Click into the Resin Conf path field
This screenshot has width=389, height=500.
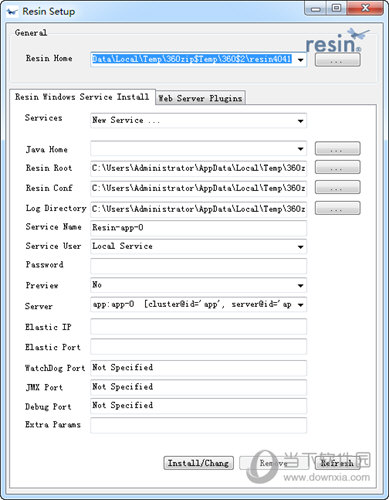pos(198,188)
